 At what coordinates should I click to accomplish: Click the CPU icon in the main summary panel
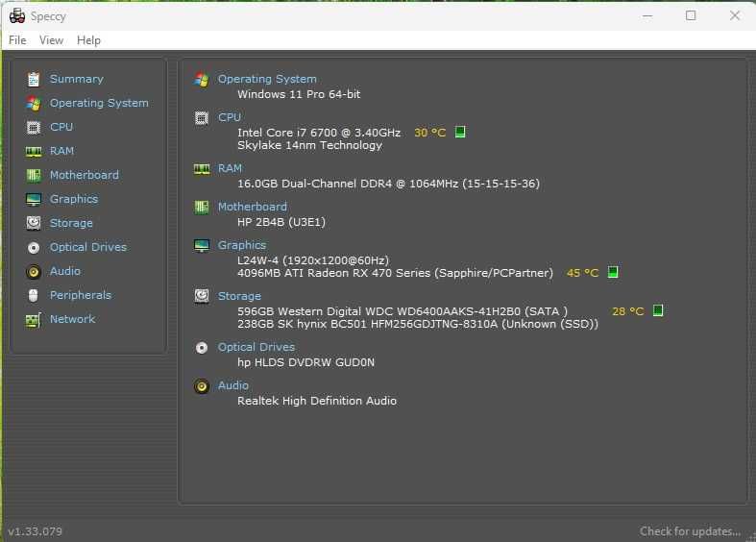tap(202, 117)
